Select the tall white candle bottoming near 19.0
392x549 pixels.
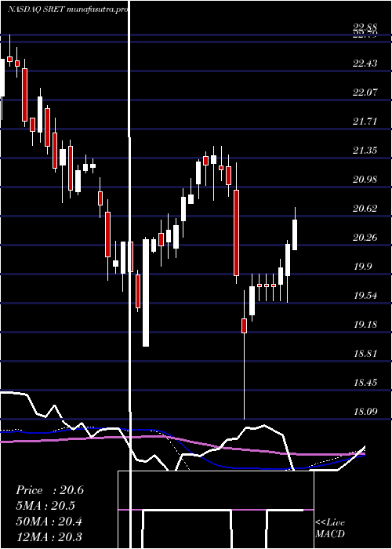(x=146, y=293)
